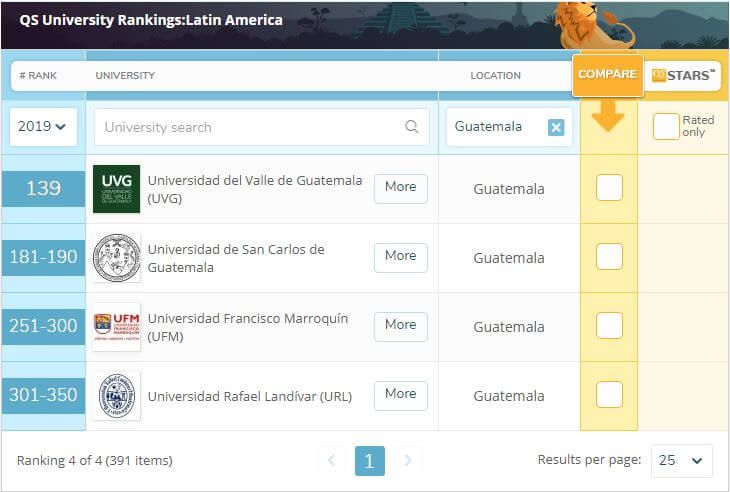
Task: Click the rank 181-190 cell
Action: click(x=43, y=257)
